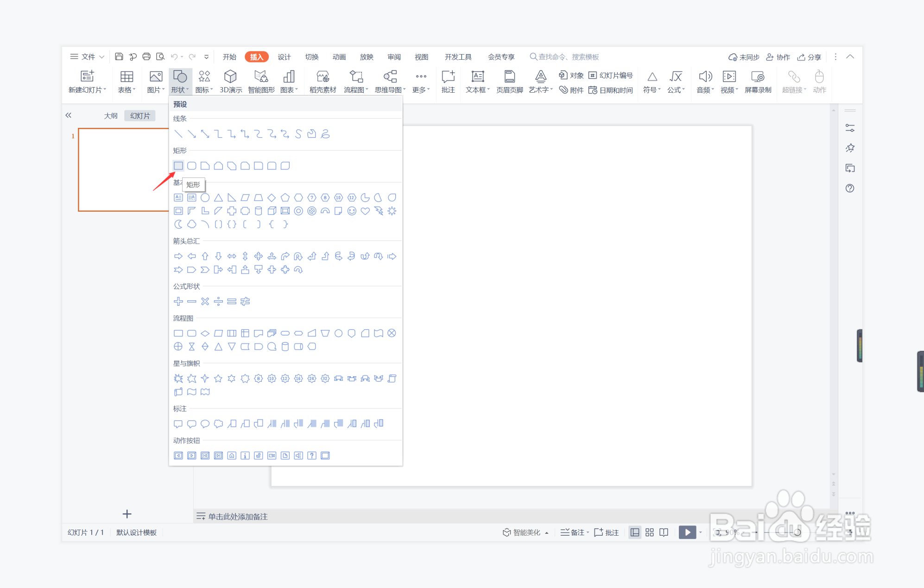Toggle slide sorter grid view

[x=650, y=532]
